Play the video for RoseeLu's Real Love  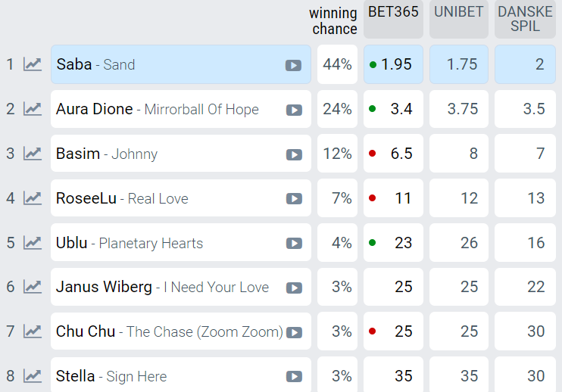click(x=294, y=199)
